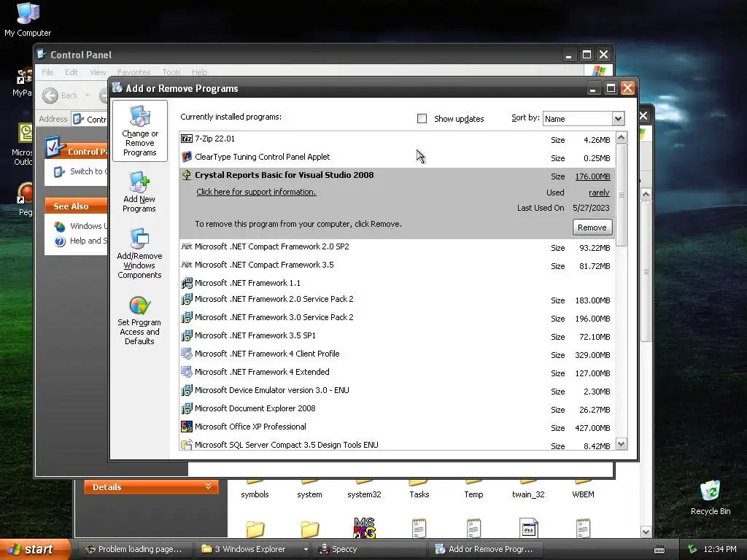Image resolution: width=747 pixels, height=560 pixels.
Task: Click the Recycle Bin desktop icon
Action: pyautogui.click(x=711, y=497)
